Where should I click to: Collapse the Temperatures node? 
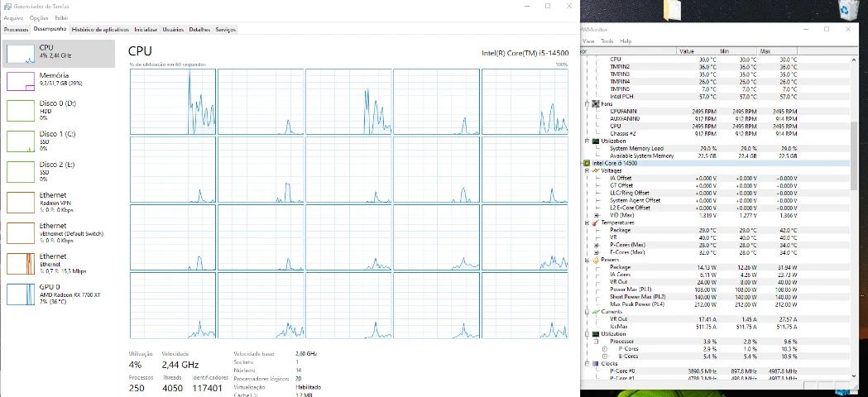point(587,222)
